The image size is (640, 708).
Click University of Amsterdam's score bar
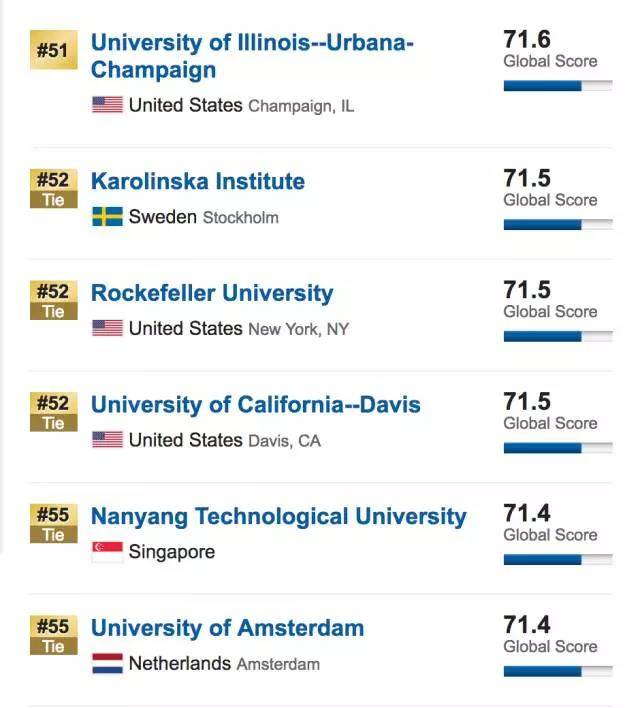click(557, 672)
